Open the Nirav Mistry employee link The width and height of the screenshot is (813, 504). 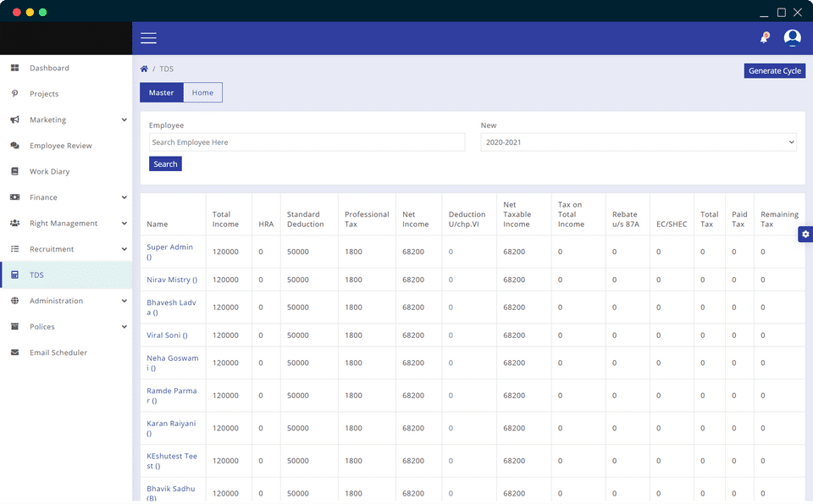pyautogui.click(x=171, y=280)
